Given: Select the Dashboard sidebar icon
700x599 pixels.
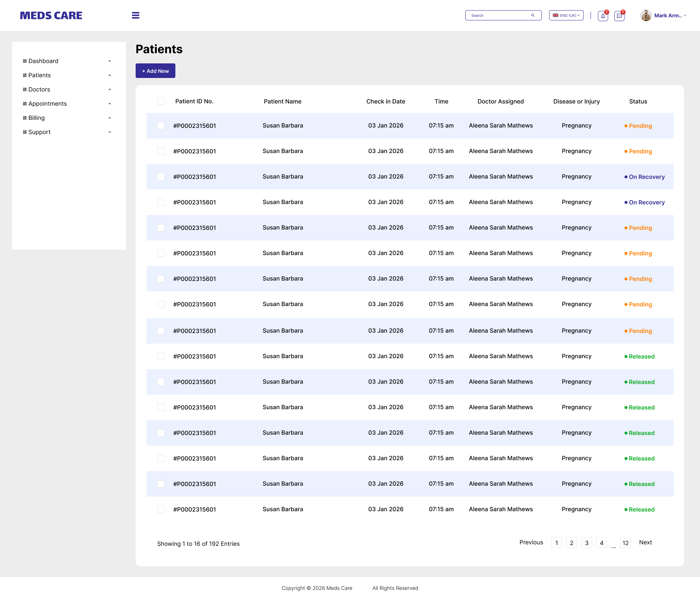Looking at the screenshot, I should [24, 61].
